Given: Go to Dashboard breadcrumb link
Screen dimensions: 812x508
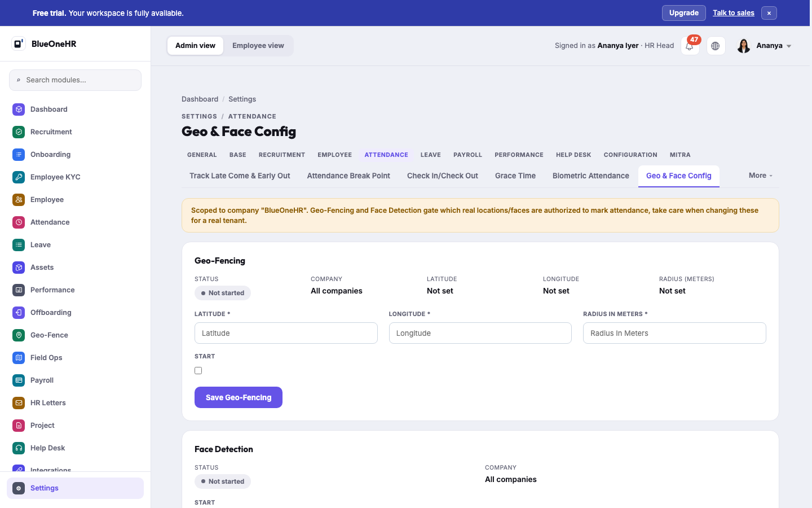Looking at the screenshot, I should click(200, 99).
